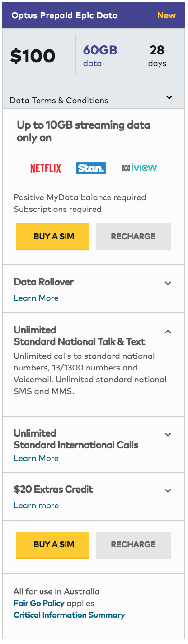Collapse Unlimited Standard National Talk & Text
Image resolution: width=188 pixels, height=644 pixels.
(x=168, y=332)
